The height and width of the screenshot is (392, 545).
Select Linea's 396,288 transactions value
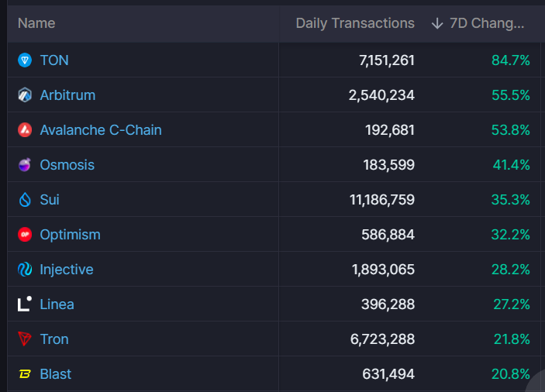[388, 304]
